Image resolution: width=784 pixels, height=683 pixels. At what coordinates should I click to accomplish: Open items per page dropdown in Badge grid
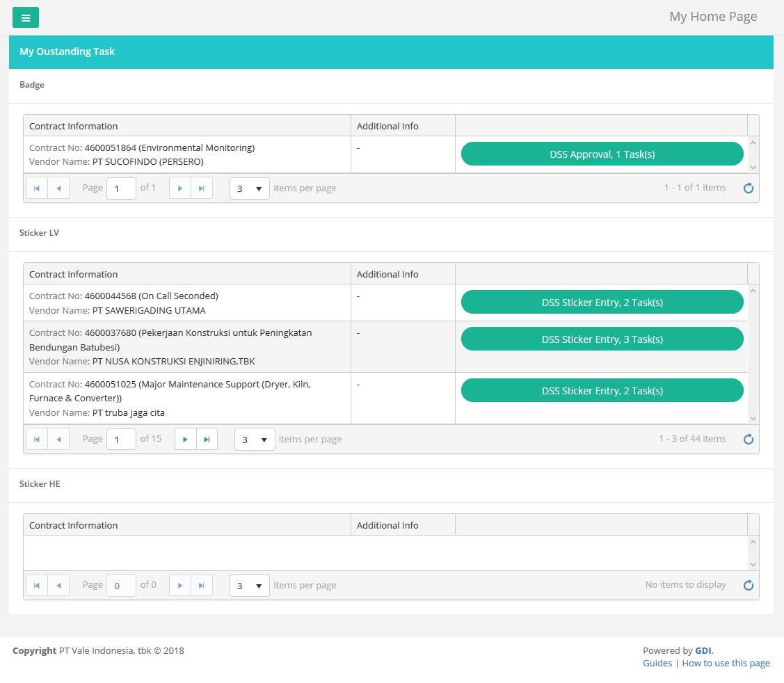pos(250,188)
